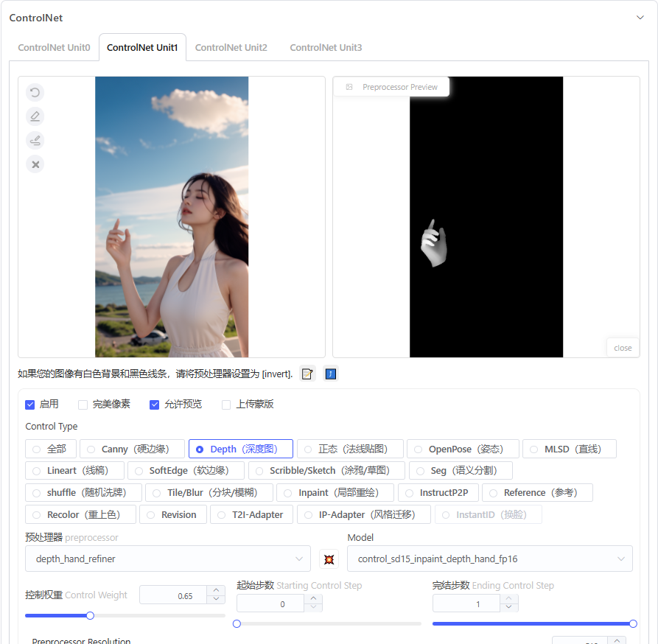658x644 pixels.
Task: Click the Ending Control Step slider handle
Action: 633,624
